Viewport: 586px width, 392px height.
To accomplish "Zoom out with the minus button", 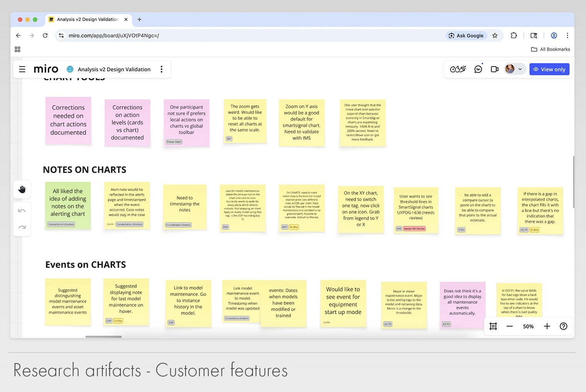I will [x=510, y=327].
